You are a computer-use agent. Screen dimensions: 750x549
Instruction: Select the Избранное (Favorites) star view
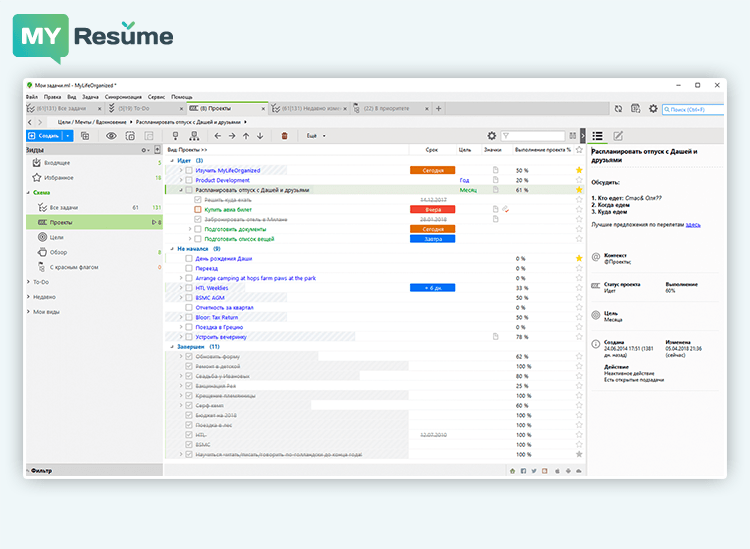(58, 177)
